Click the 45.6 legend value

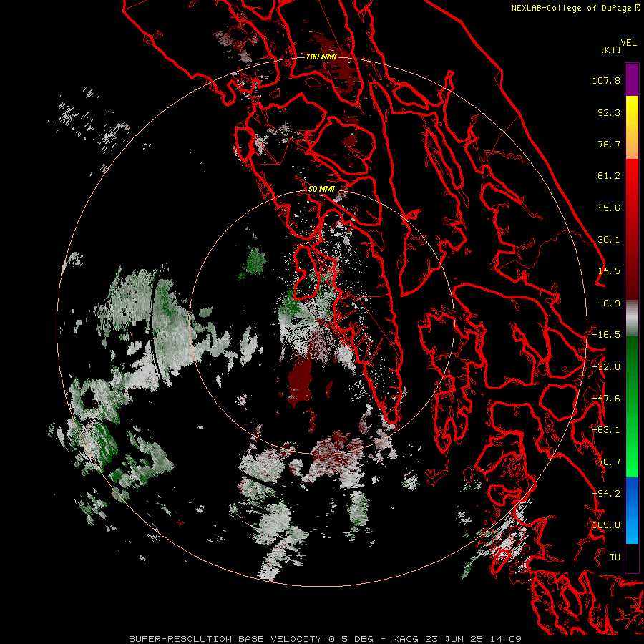click(609, 208)
